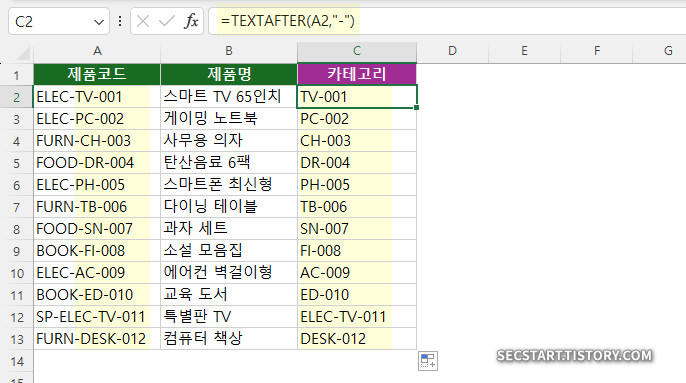Select result cell DESK-012
The image size is (686, 383).
point(357,338)
